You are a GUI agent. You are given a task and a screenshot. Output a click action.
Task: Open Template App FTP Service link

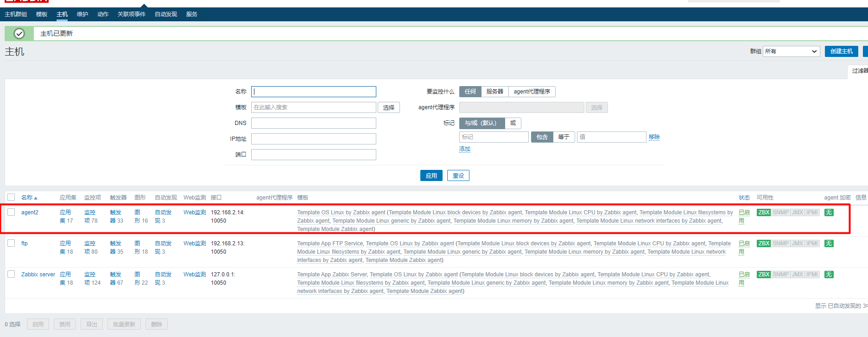click(330, 243)
